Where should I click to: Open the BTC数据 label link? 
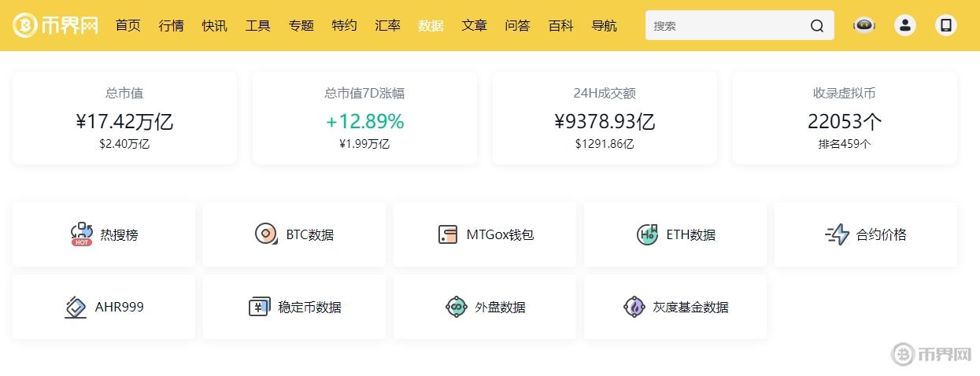[309, 234]
